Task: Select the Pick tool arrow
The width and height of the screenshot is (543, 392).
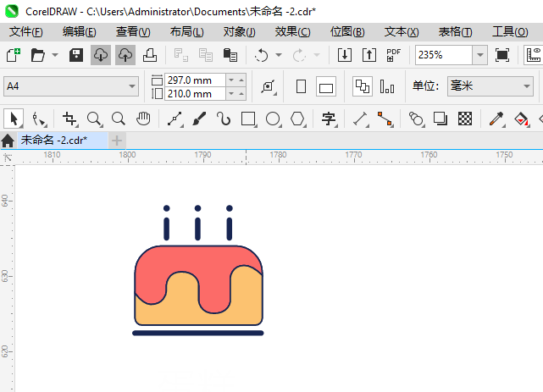Action: click(14, 119)
